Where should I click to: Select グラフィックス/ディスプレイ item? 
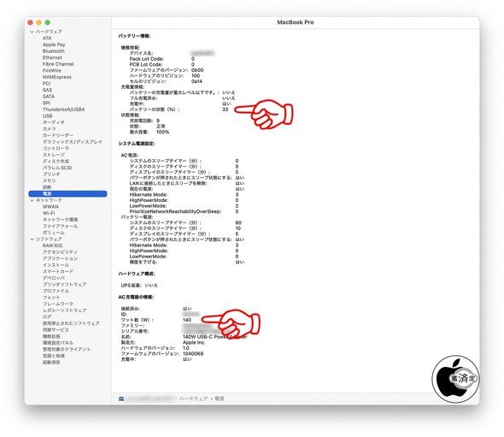73,142
